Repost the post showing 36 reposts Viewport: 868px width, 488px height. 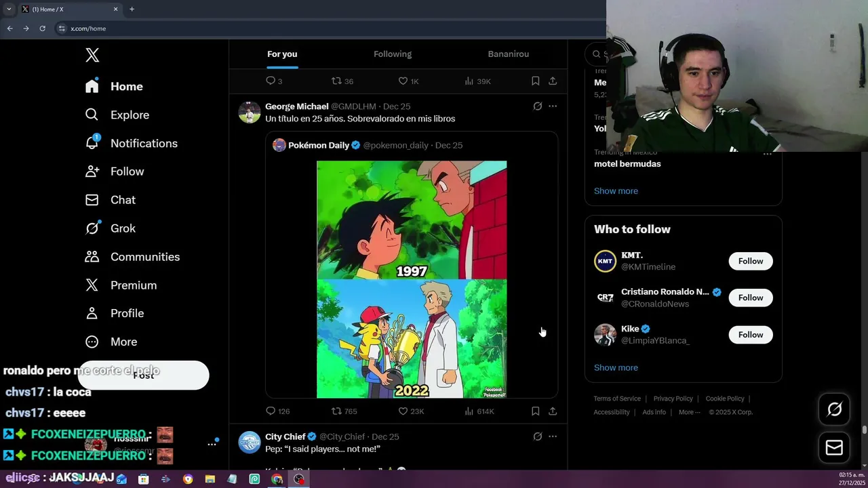(342, 81)
